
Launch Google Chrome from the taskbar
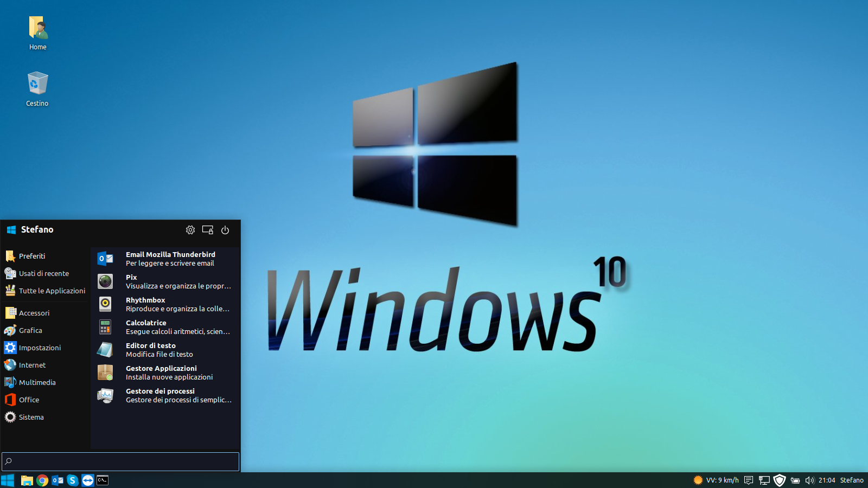(x=42, y=480)
